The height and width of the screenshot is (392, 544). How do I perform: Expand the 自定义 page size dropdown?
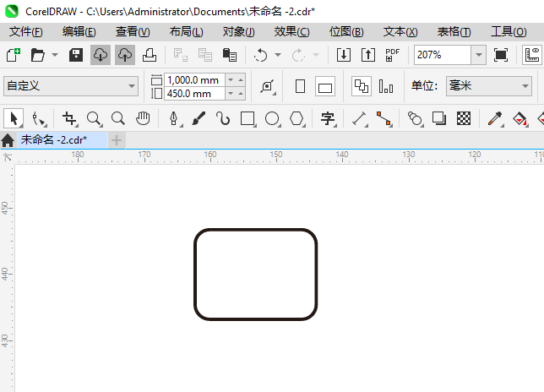point(132,86)
